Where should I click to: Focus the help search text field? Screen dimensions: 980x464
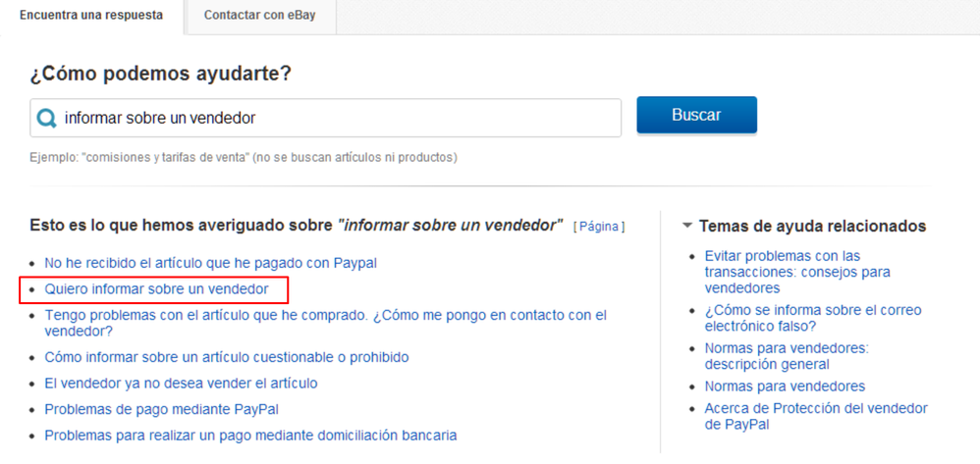click(x=326, y=118)
